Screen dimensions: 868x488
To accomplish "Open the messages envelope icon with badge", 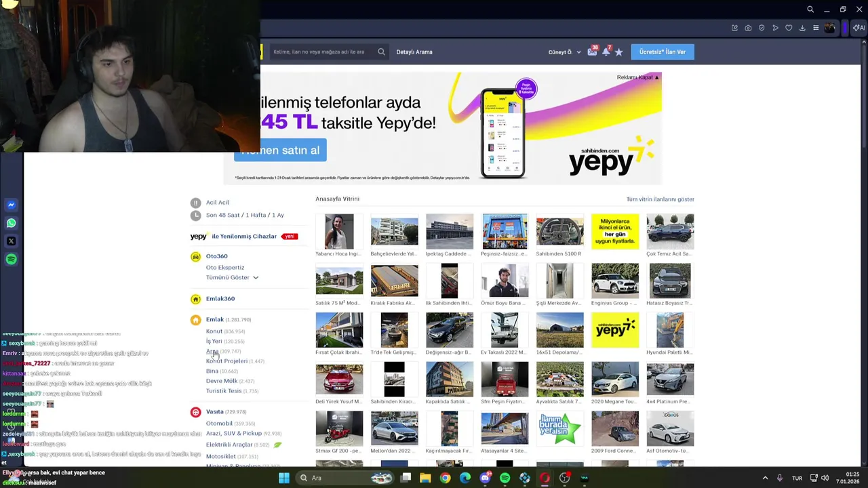I will click(593, 52).
